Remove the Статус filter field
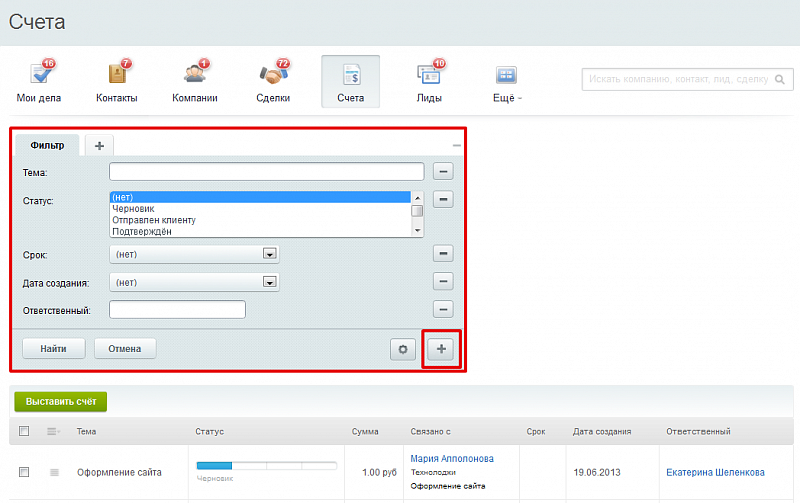This screenshot has height=503, width=800. coord(443,199)
